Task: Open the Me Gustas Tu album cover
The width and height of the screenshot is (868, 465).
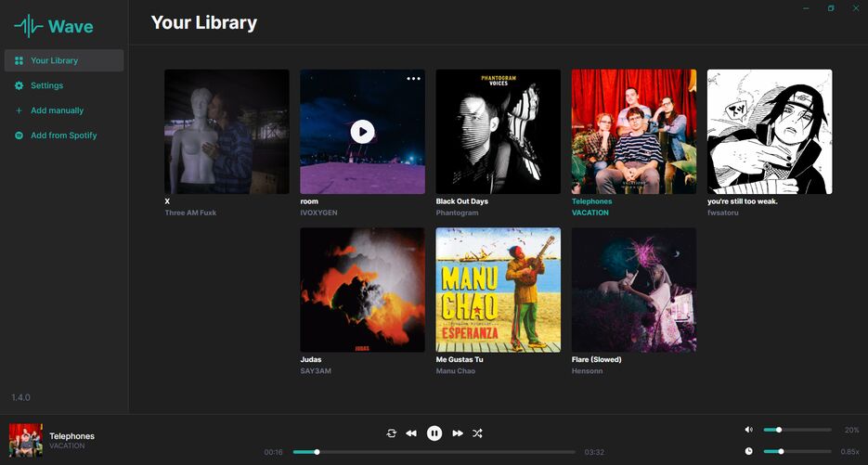Action: (x=499, y=291)
